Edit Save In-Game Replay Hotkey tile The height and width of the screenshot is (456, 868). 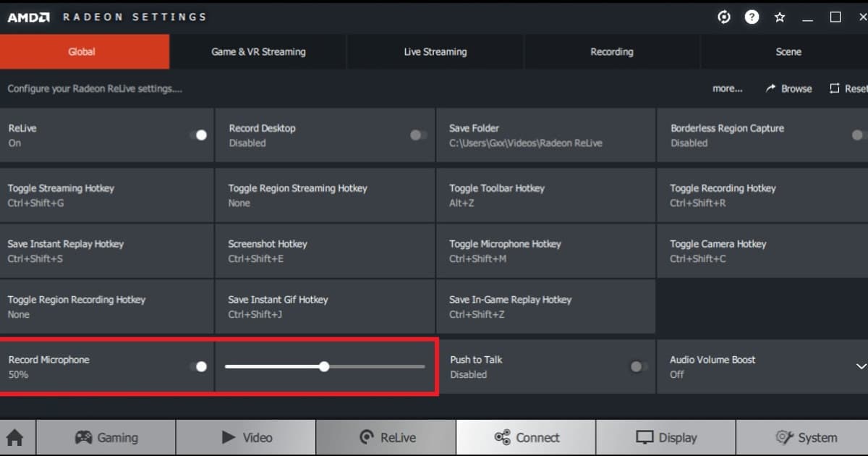point(546,307)
